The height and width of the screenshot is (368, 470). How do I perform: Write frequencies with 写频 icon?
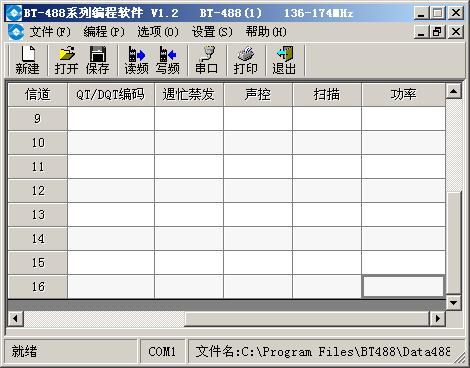click(x=168, y=61)
